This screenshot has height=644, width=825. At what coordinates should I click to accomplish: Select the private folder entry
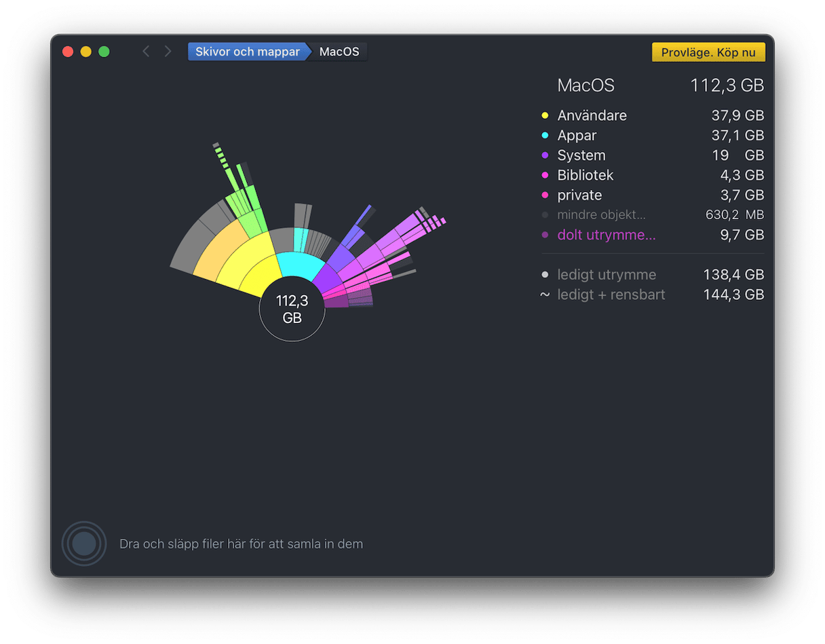click(652, 195)
